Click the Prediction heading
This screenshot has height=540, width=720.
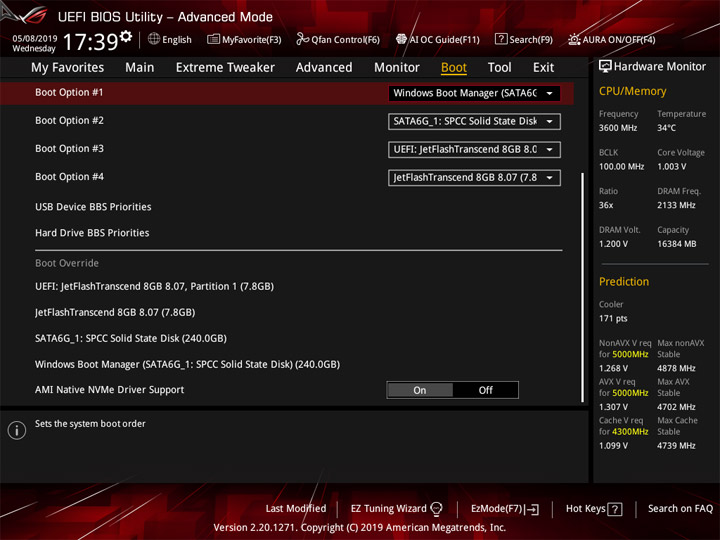tap(624, 281)
